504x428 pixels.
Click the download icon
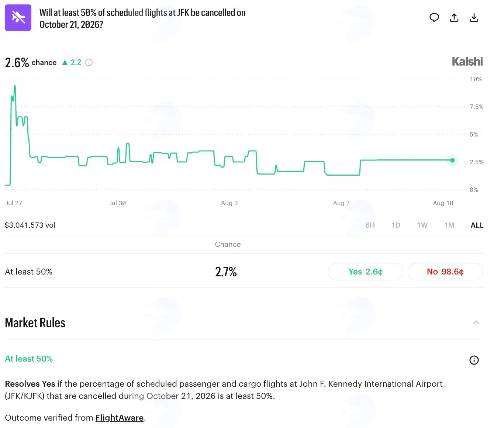point(474,18)
